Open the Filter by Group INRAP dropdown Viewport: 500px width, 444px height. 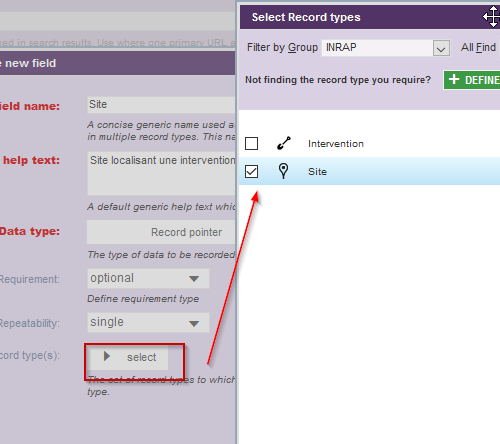(441, 48)
